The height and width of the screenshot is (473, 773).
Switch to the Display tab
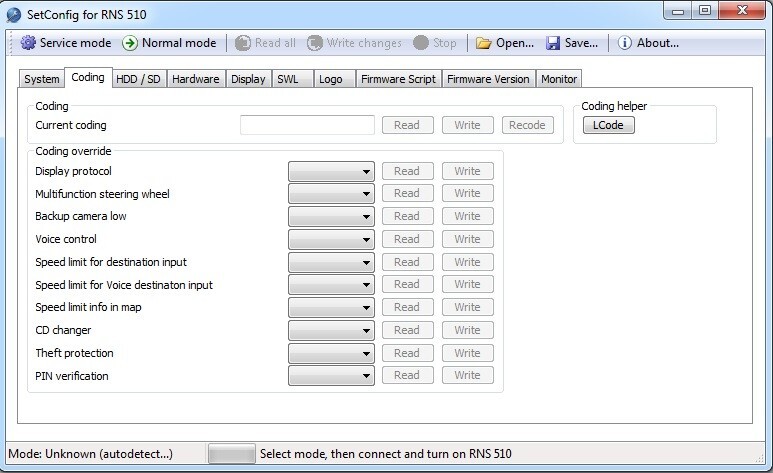[x=248, y=79]
